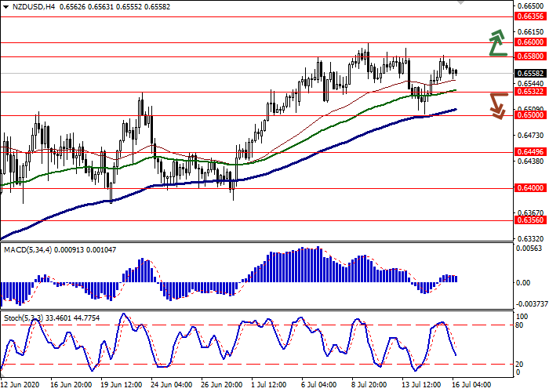The height and width of the screenshot is (392, 549).
Task: Select the 0.6400 red price label
Action: point(530,189)
